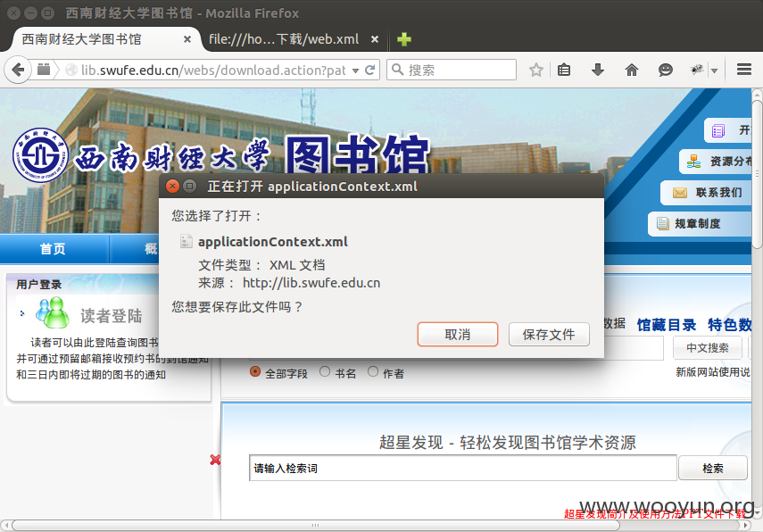Click the 读者登陆 user icon
This screenshot has width=763, height=532.
coord(53,313)
